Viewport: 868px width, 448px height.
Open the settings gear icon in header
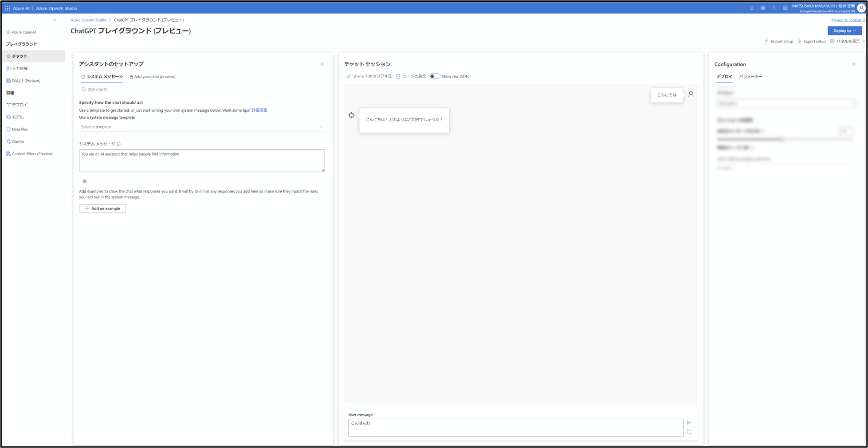763,8
